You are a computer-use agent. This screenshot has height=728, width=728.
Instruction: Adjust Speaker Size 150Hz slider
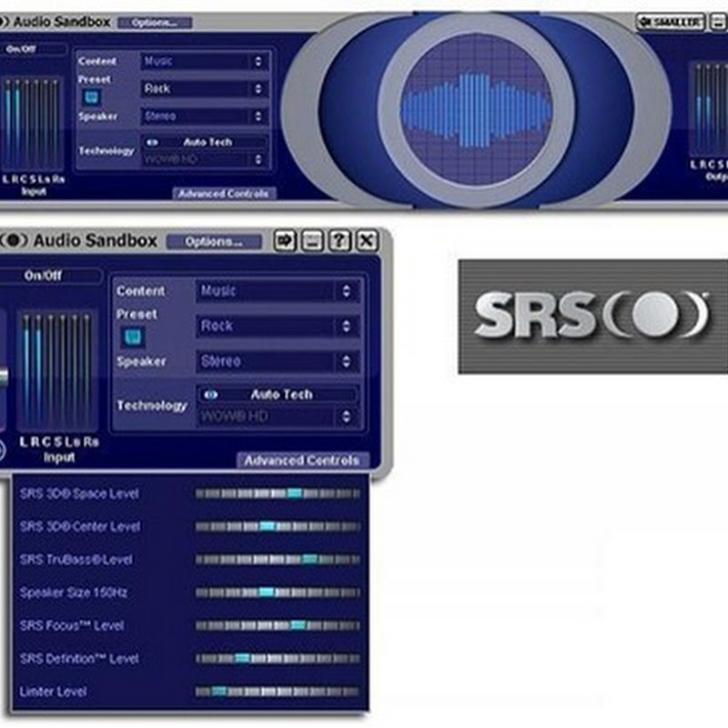click(278, 592)
